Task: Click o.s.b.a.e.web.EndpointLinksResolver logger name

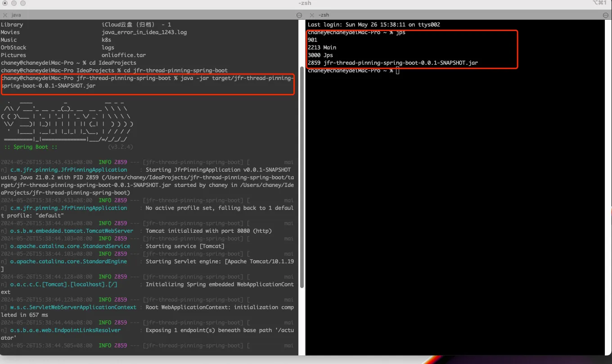Action: (66, 330)
